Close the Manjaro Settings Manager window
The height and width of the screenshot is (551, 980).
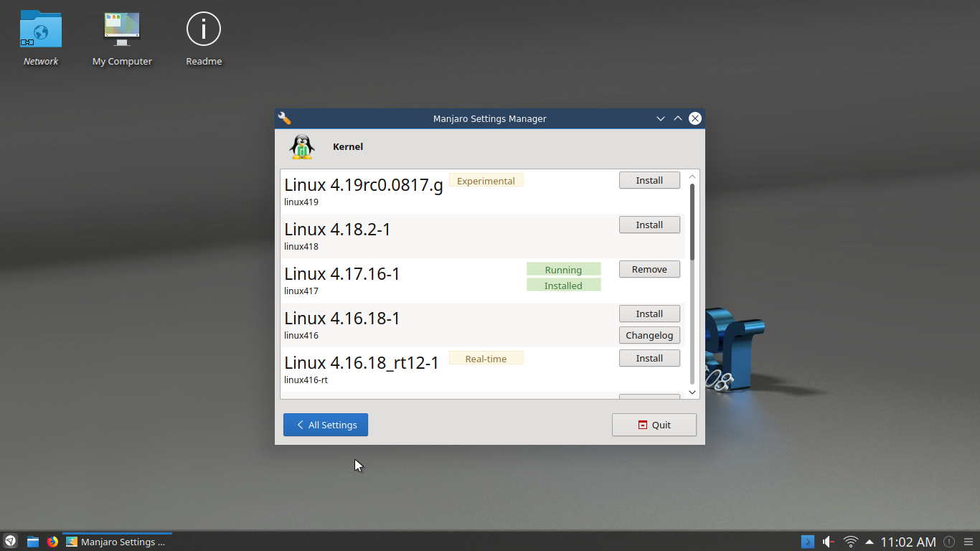tap(695, 118)
